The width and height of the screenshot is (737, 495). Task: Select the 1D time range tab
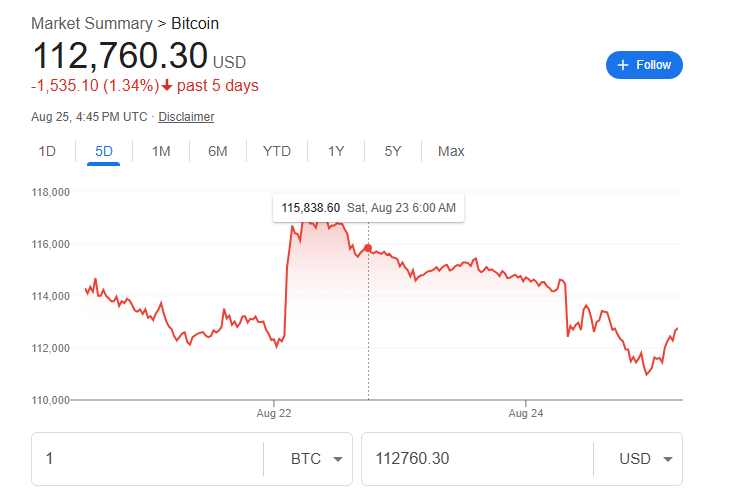point(47,151)
